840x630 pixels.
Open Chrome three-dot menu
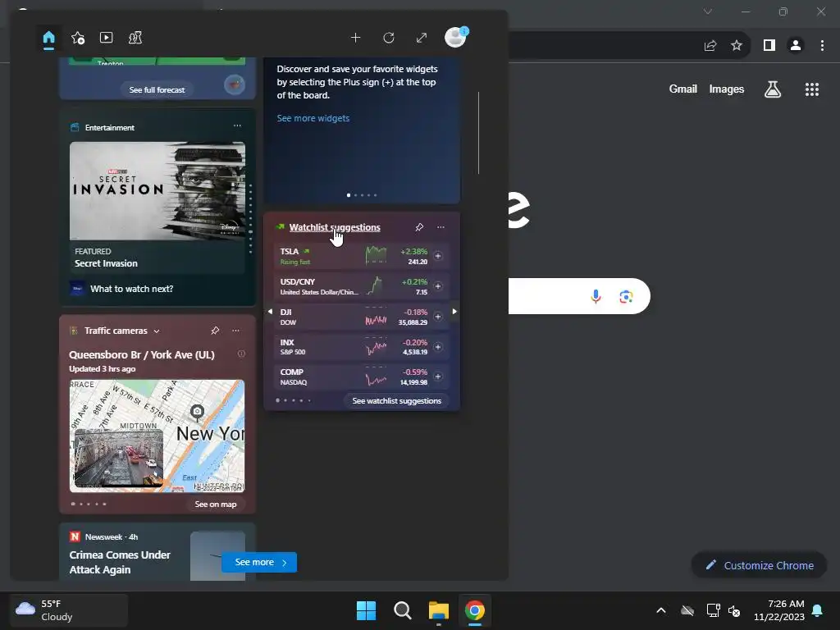point(822,46)
